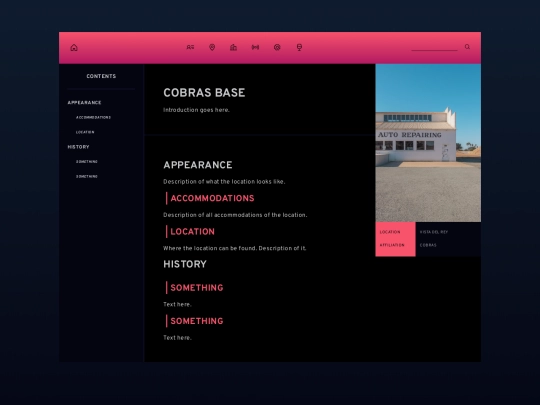
Task: Click the Cobras Base title
Action: (x=204, y=93)
